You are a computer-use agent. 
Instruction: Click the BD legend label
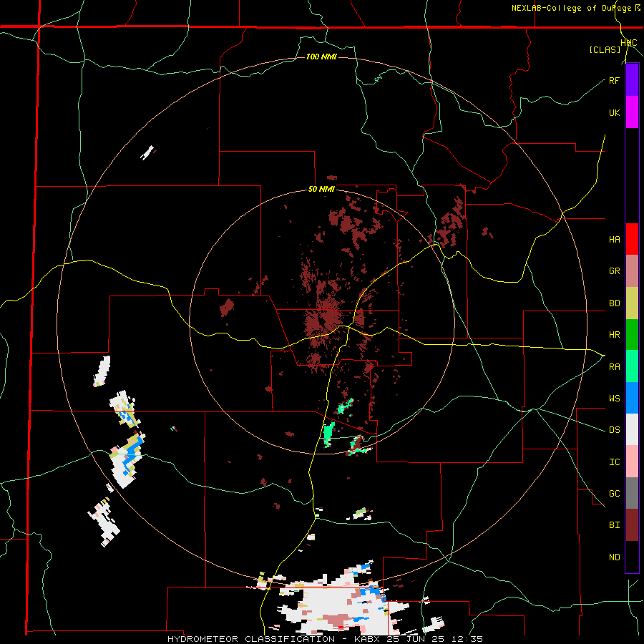point(614,303)
